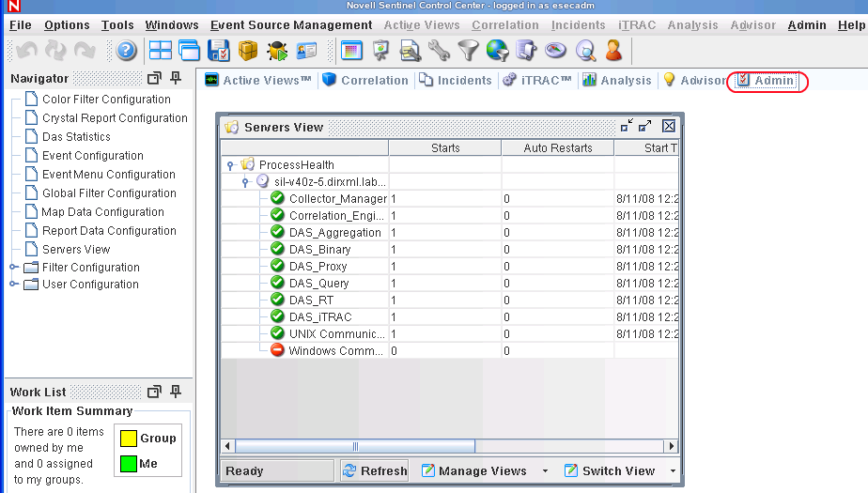Click the yellow package box toolbar icon

[x=248, y=51]
